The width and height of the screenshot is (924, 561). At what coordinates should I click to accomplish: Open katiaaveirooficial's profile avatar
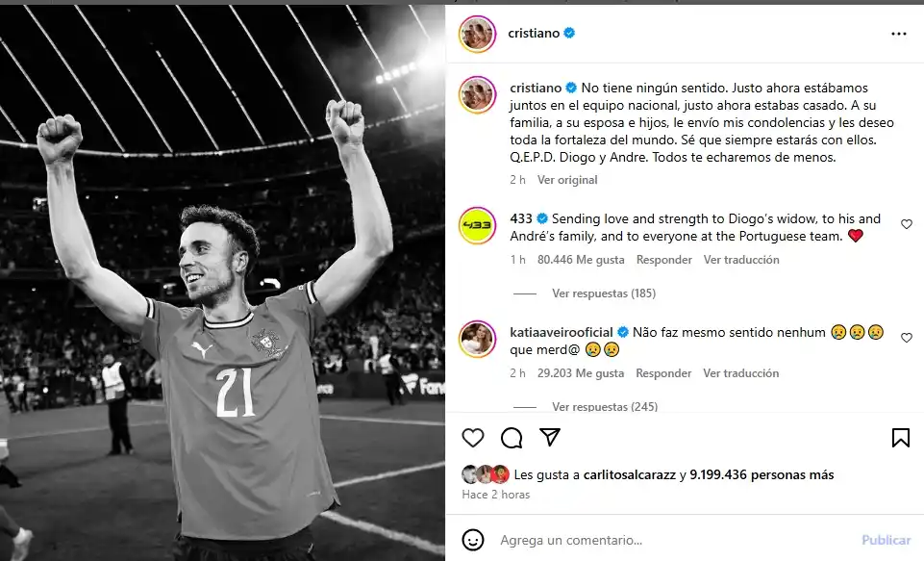tap(477, 339)
